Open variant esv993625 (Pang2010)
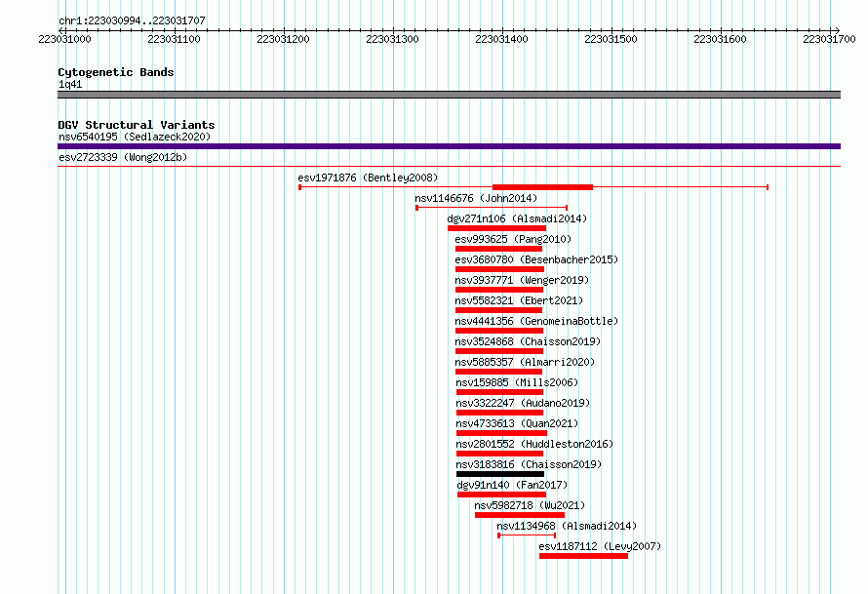The image size is (868, 594). [x=513, y=239]
